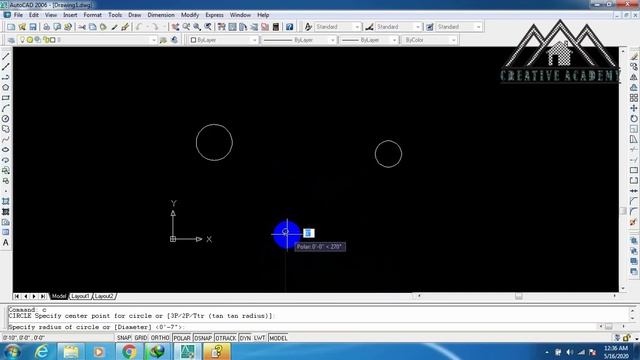Click the command line input field
The height and width of the screenshot is (360, 640).
[302, 327]
